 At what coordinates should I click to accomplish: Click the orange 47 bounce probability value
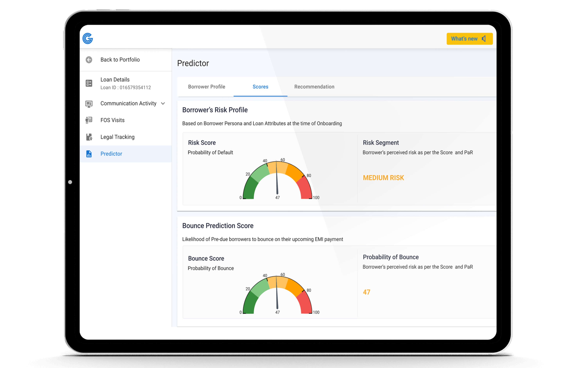click(x=366, y=292)
